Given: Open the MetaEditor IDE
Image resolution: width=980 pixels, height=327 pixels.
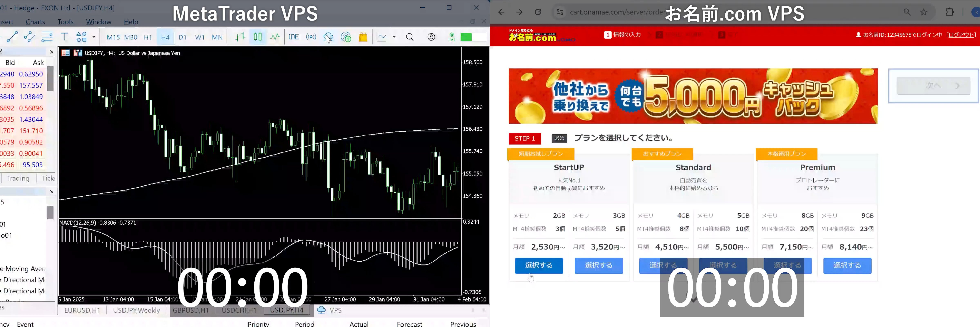Looking at the screenshot, I should click(x=293, y=37).
